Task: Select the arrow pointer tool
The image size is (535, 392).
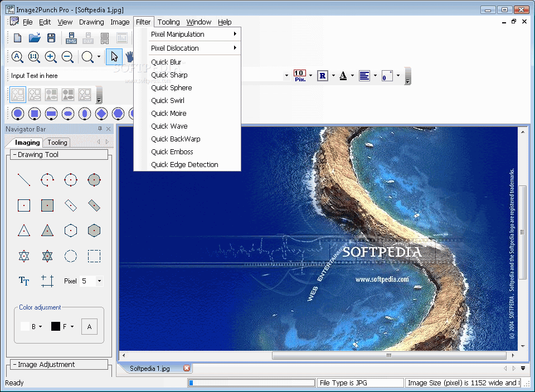Action: [x=114, y=57]
